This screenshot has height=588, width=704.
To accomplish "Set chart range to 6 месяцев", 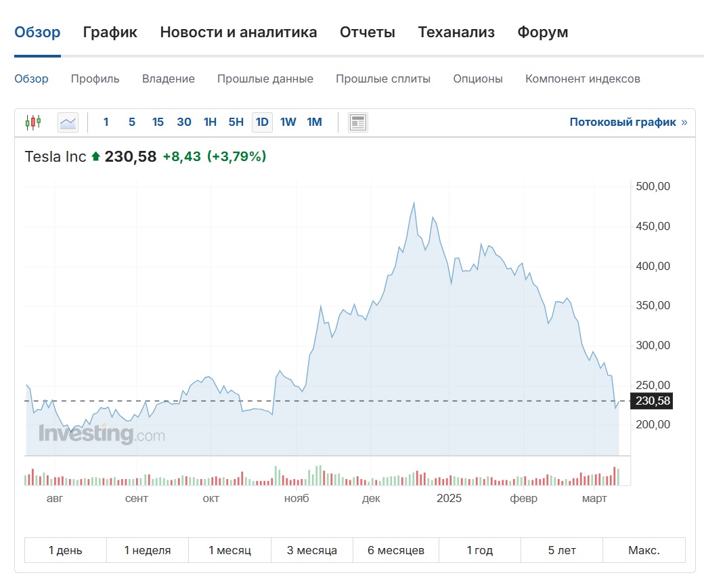I will (x=396, y=550).
